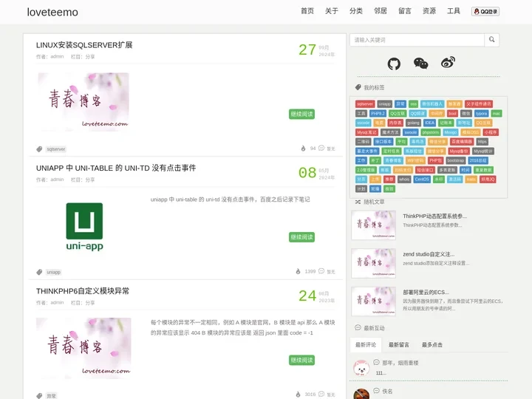Switch to 最新留言 tab
The height and width of the screenshot is (399, 532).
(x=399, y=345)
